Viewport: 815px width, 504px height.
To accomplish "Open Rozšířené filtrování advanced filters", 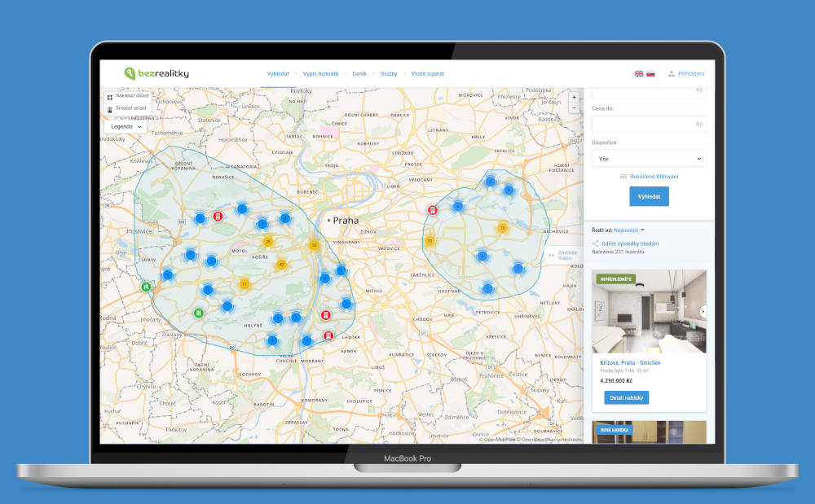I will click(650, 177).
